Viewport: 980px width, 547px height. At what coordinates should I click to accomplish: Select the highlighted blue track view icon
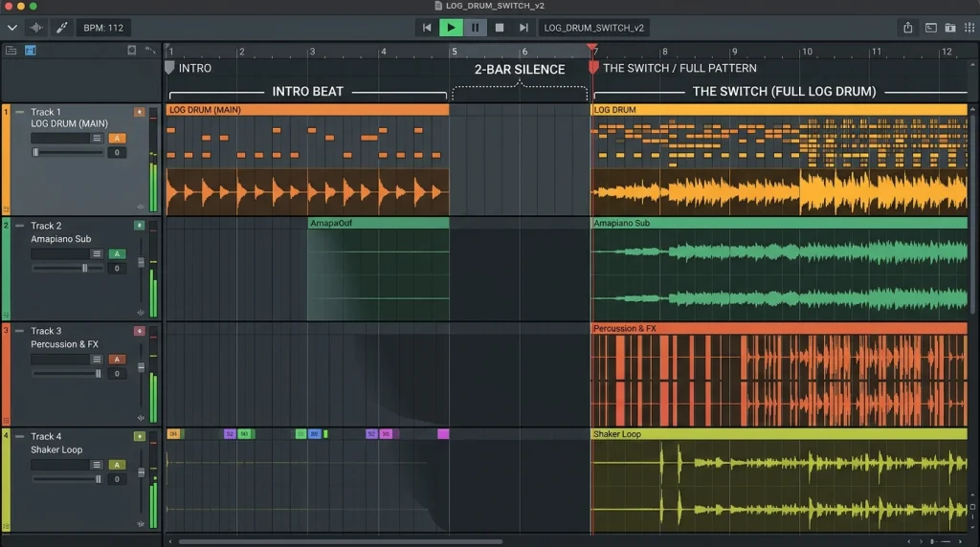(30, 50)
